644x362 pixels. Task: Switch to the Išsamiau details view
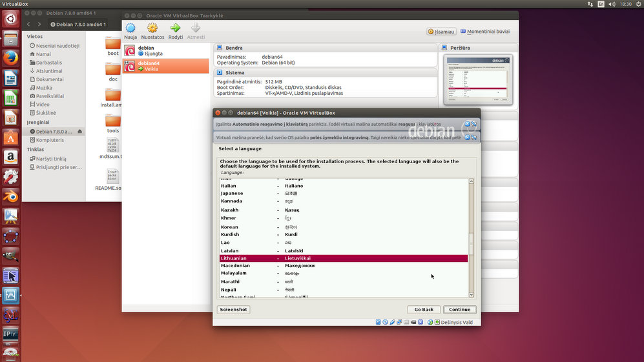442,31
